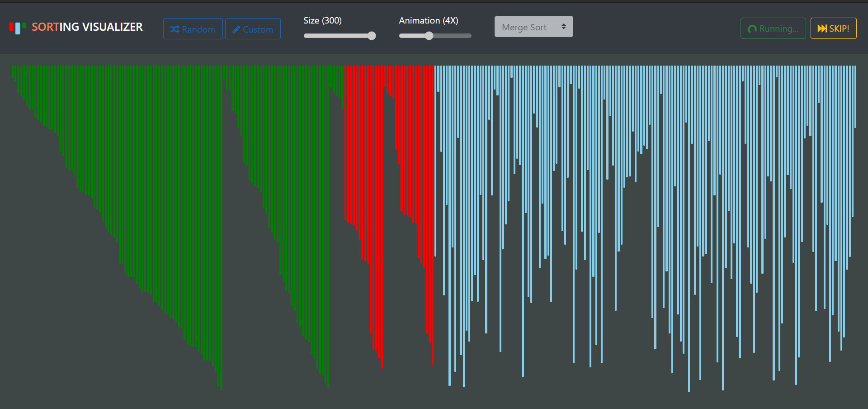Open the Custom array input

(x=253, y=29)
